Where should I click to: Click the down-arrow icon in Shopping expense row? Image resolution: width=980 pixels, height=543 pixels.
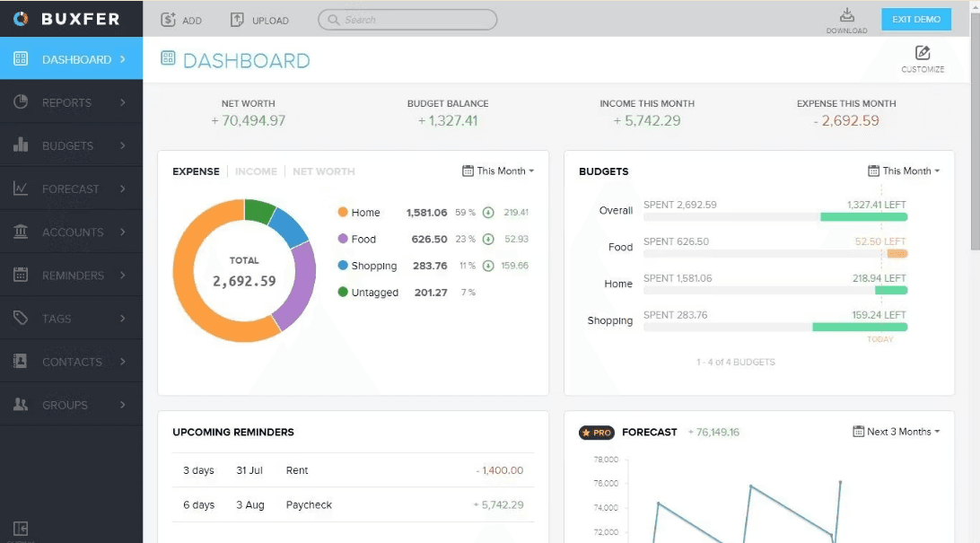coord(488,267)
